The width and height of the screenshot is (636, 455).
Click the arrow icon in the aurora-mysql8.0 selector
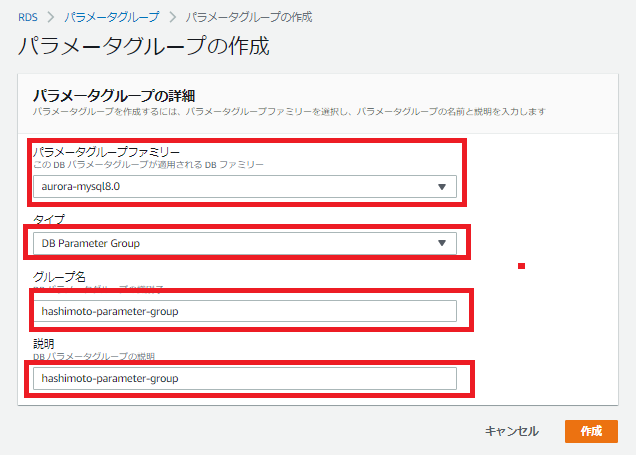[442, 187]
